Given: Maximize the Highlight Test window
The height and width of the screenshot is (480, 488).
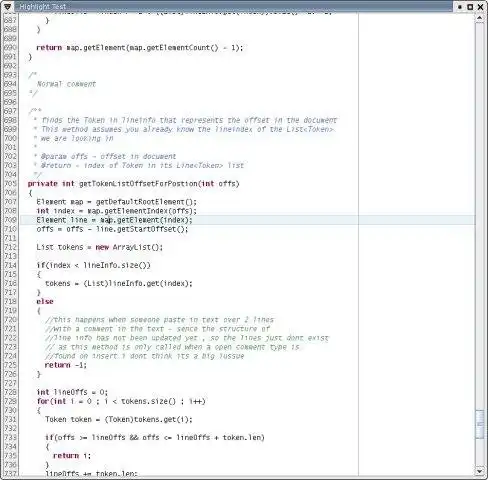Looking at the screenshot, I should pyautogui.click(x=470, y=7).
